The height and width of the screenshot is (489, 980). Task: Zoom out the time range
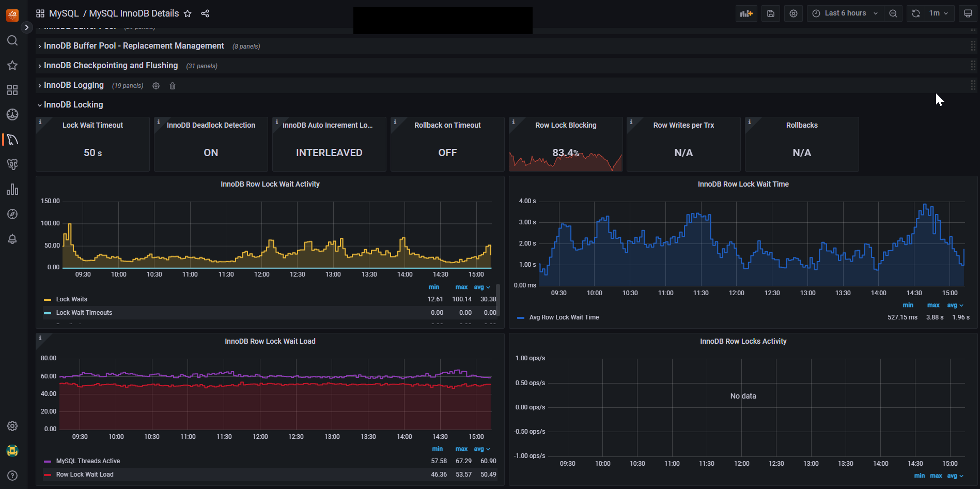pyautogui.click(x=893, y=13)
